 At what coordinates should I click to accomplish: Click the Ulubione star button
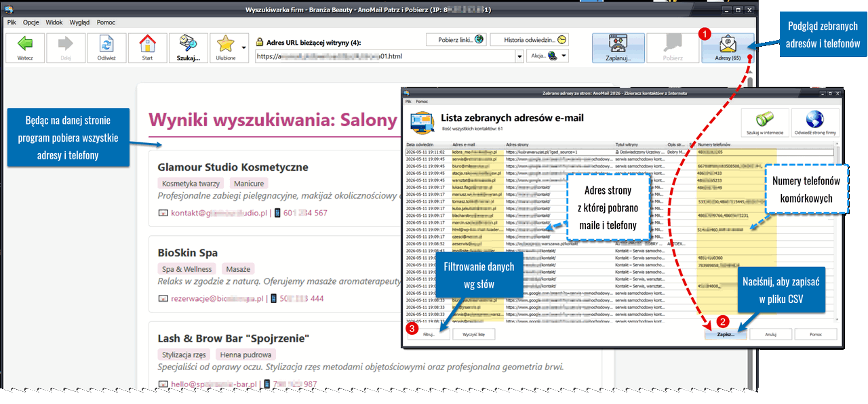226,48
